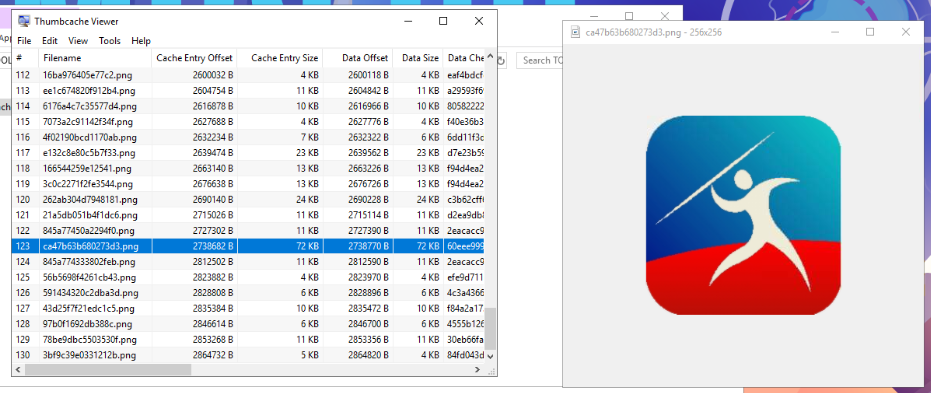Select highlighted row ca47b63b680273d3.png
This screenshot has width=931, height=393.
(x=248, y=246)
